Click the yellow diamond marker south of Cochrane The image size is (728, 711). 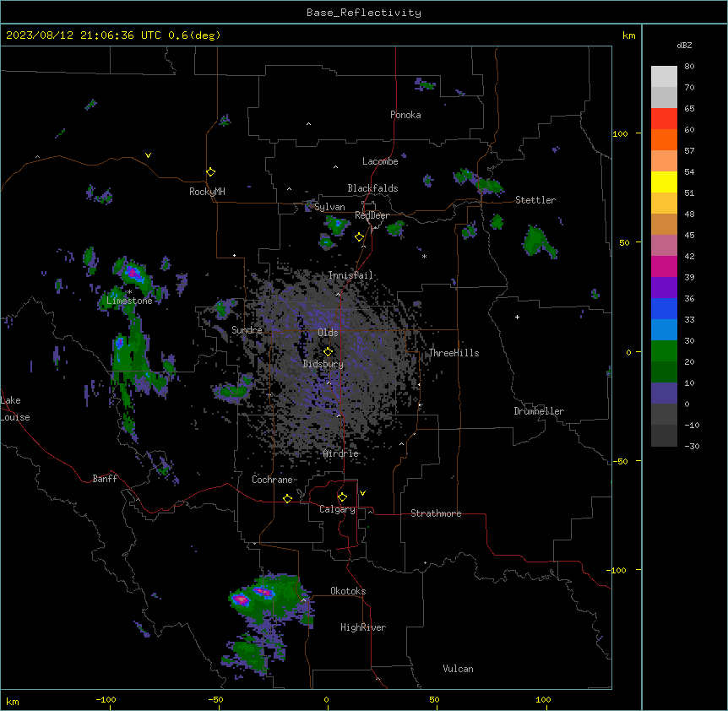click(287, 499)
